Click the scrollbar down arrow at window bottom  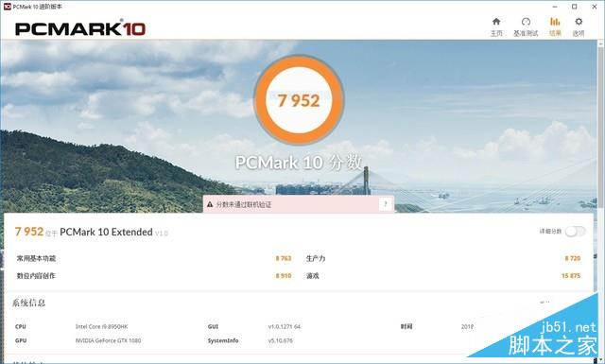click(x=601, y=359)
